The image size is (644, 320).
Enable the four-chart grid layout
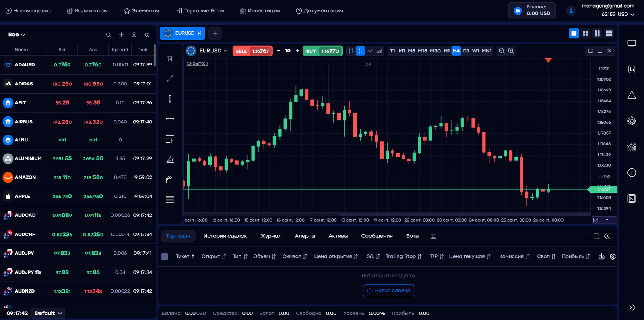pyautogui.click(x=586, y=33)
